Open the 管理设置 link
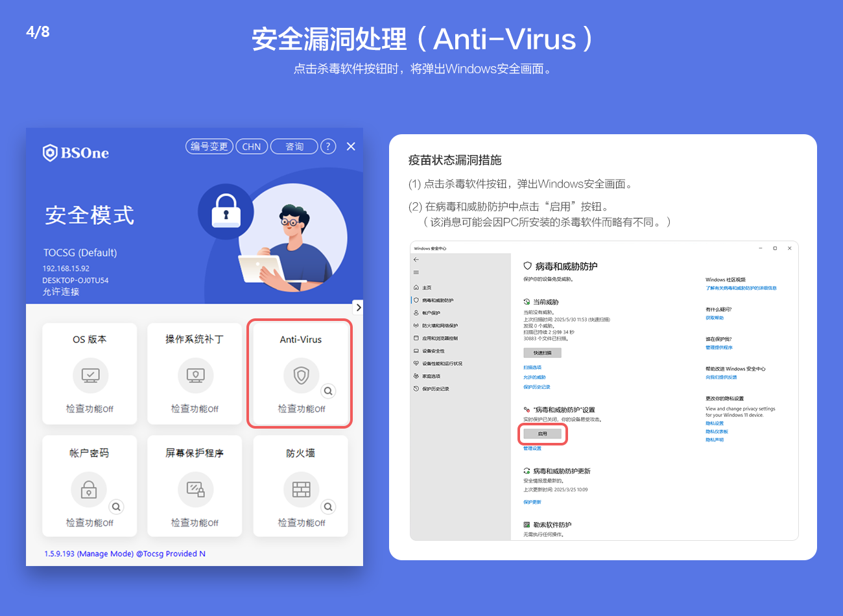Viewport: 843px width, 616px height. [532, 448]
